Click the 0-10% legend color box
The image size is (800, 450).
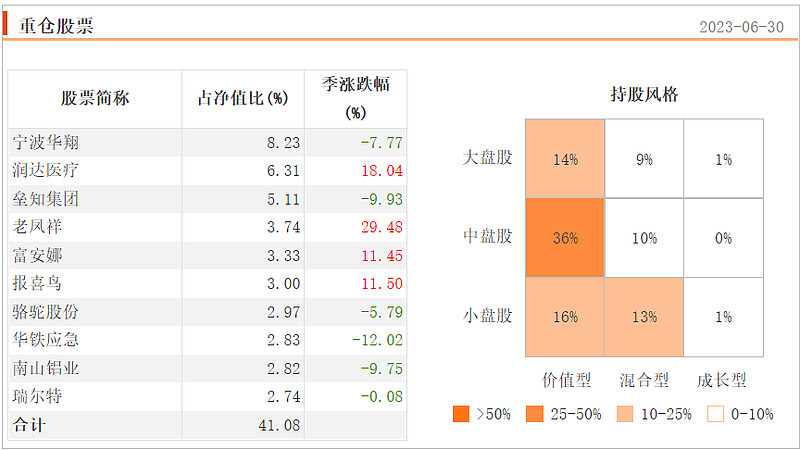click(715, 413)
